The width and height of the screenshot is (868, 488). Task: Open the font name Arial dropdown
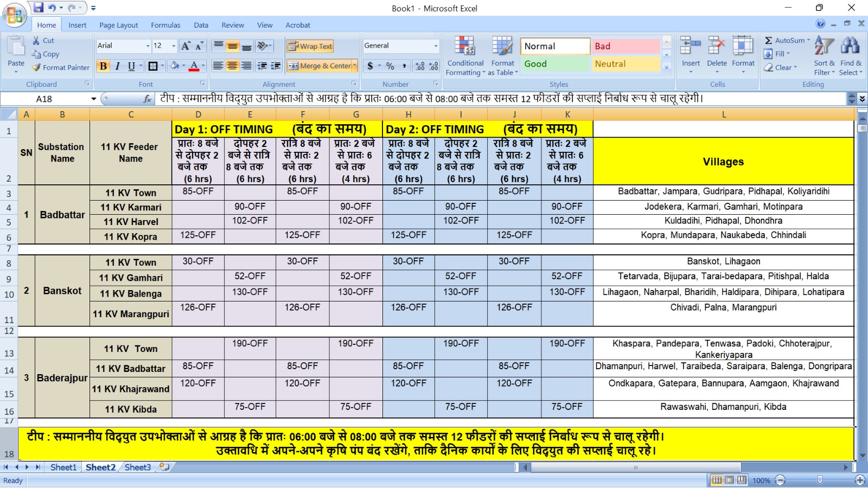tap(148, 46)
